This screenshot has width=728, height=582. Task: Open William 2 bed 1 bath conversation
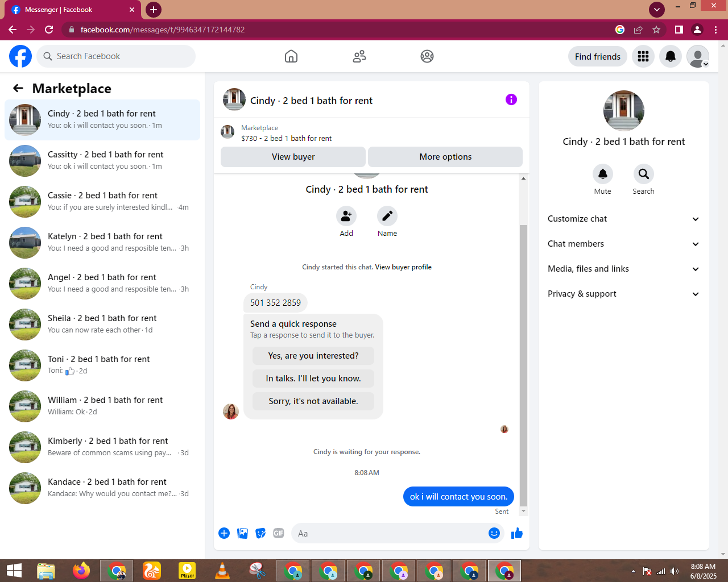coord(102,406)
